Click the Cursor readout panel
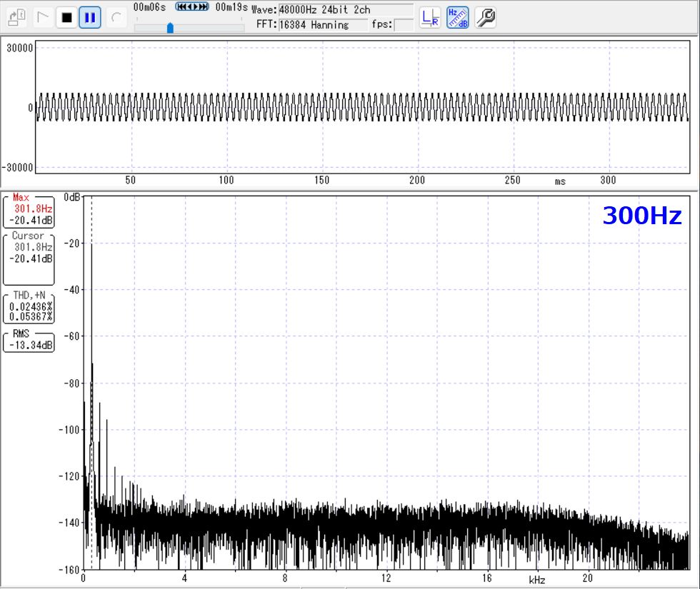 pyautogui.click(x=29, y=257)
